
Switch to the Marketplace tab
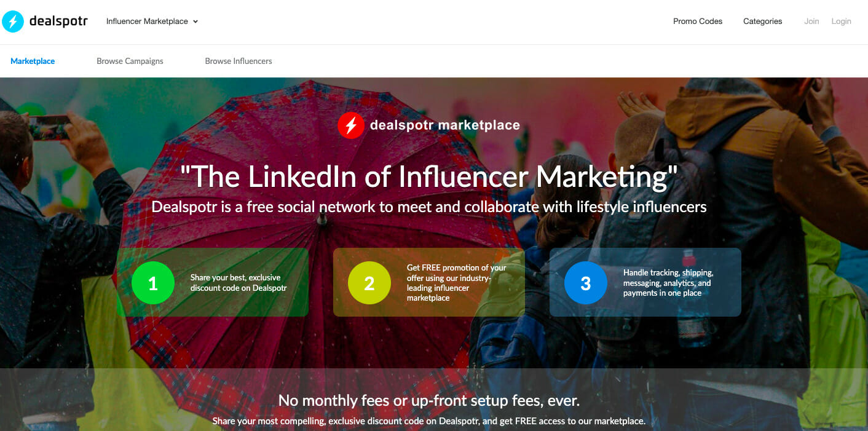click(x=33, y=61)
